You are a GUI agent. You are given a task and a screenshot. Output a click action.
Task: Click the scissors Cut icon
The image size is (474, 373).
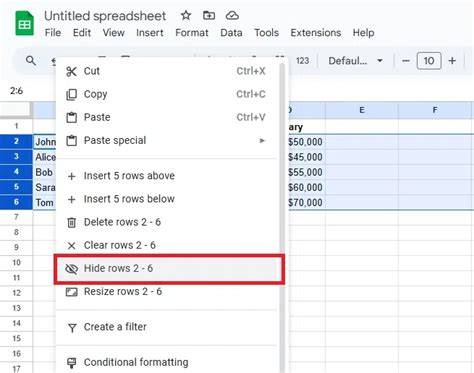pyautogui.click(x=71, y=71)
